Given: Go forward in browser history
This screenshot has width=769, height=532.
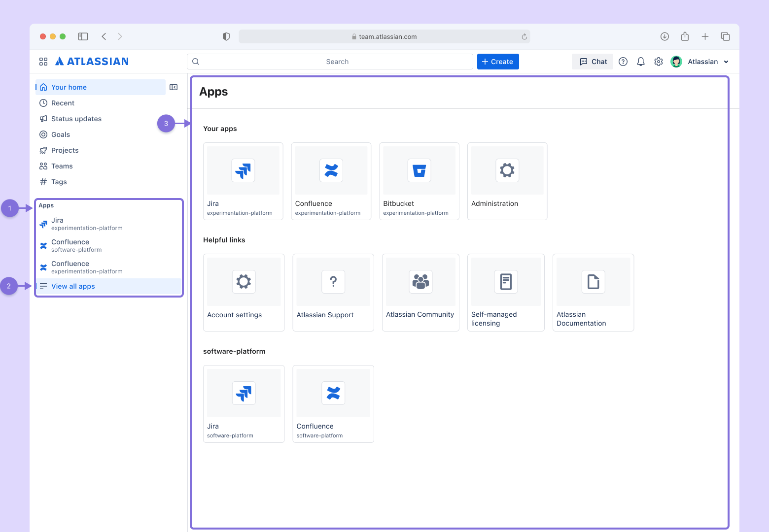Looking at the screenshot, I should (120, 36).
